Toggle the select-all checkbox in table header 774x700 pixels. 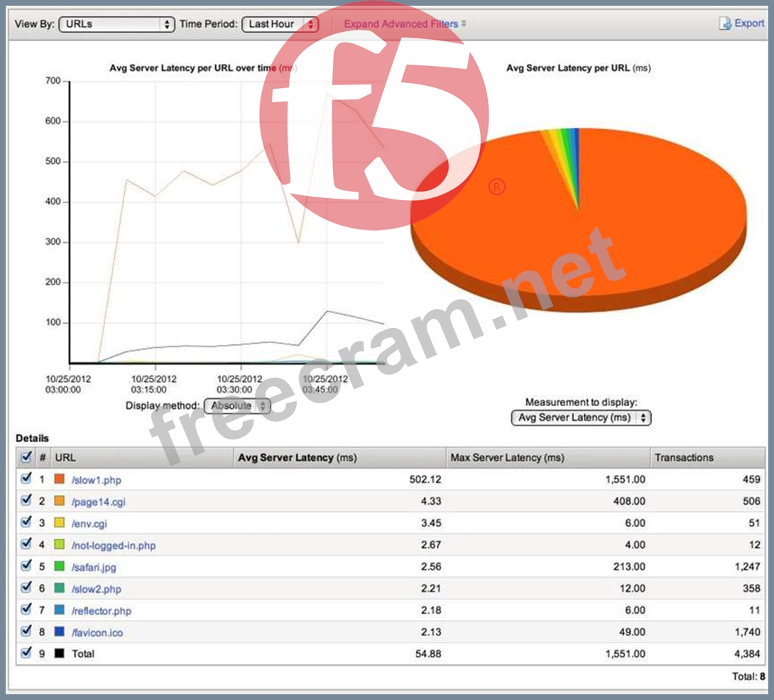click(x=26, y=457)
